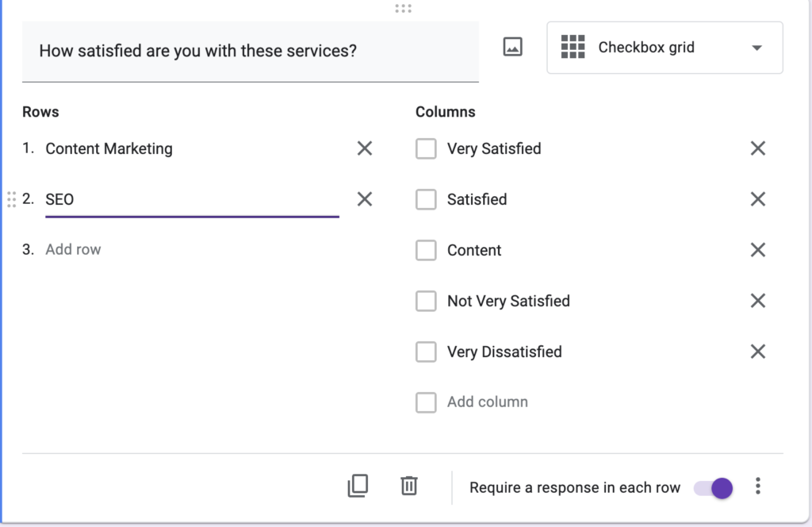Remove the SEO row

[x=364, y=199]
